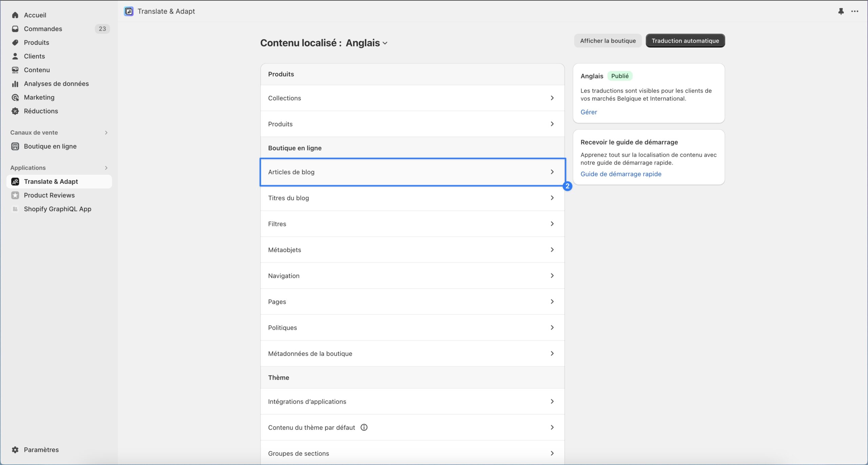Click the Gérer link
This screenshot has width=868, height=465.
click(589, 112)
